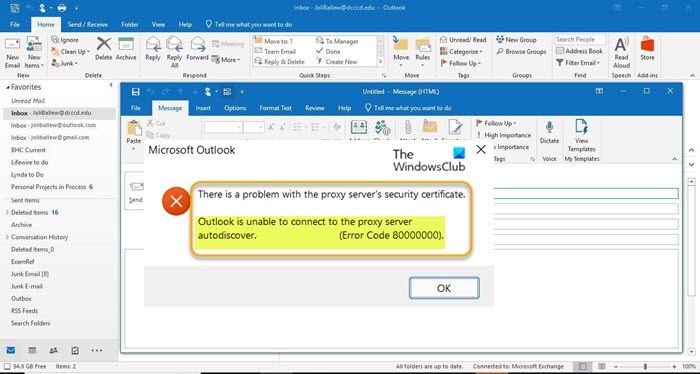
Task: Click the Read Aloud icon
Action: 621,45
